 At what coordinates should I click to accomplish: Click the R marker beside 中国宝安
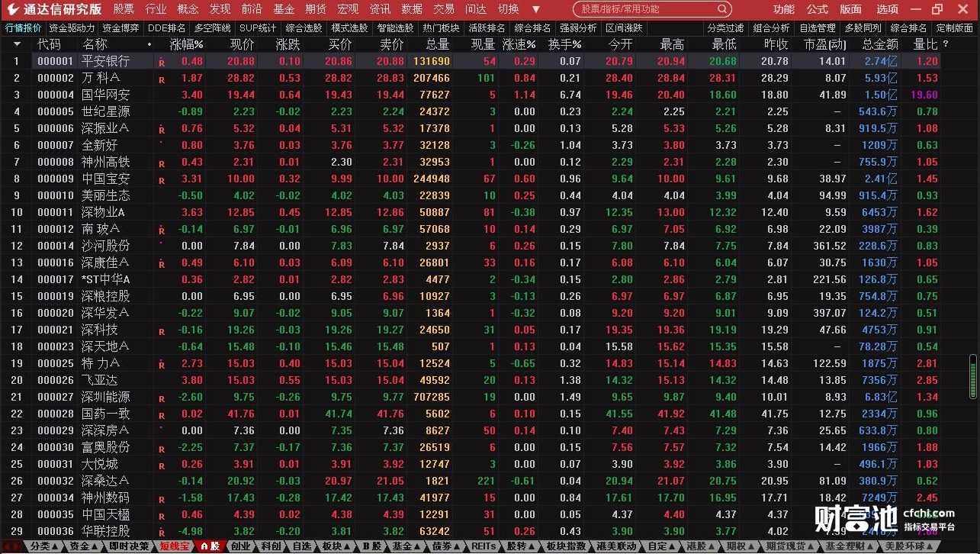tap(162, 179)
